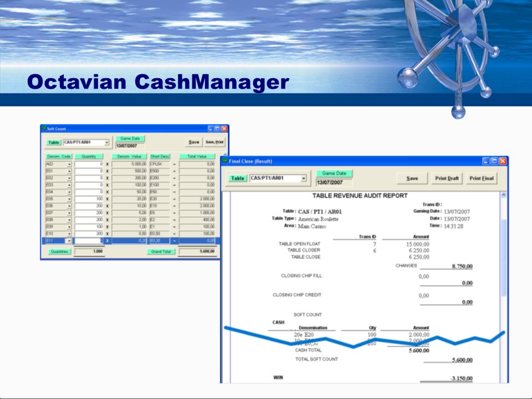The height and width of the screenshot is (399, 532).
Task: Click the total value 400,00 cell
Action: point(197,220)
